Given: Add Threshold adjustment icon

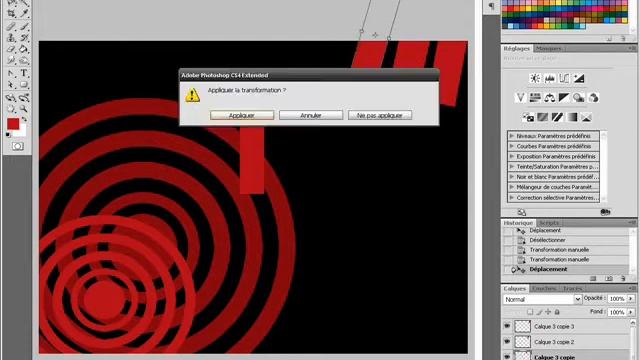Looking at the screenshot, I should coord(557,117).
